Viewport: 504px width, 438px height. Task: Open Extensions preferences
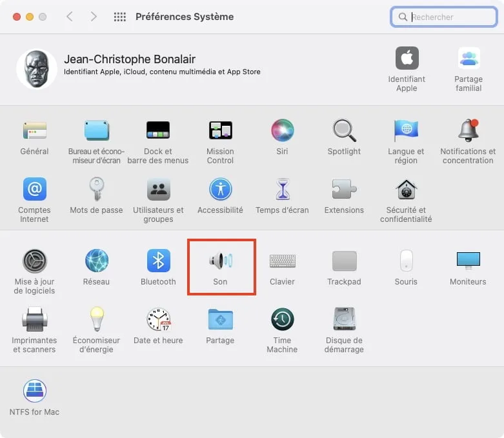344,189
